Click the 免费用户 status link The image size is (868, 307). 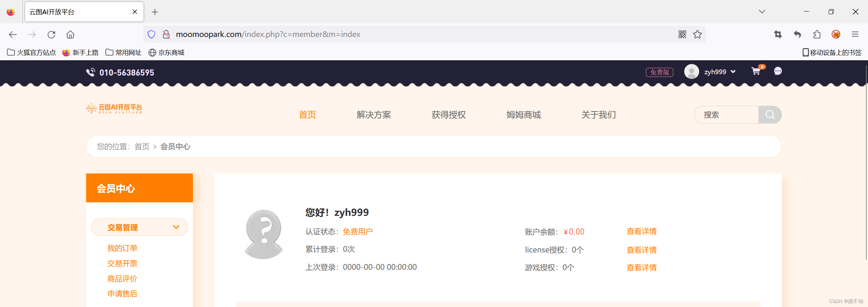[x=358, y=231]
